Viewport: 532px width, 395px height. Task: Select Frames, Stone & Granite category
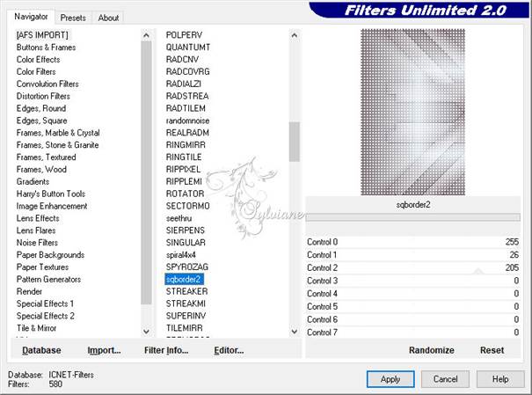pos(58,145)
